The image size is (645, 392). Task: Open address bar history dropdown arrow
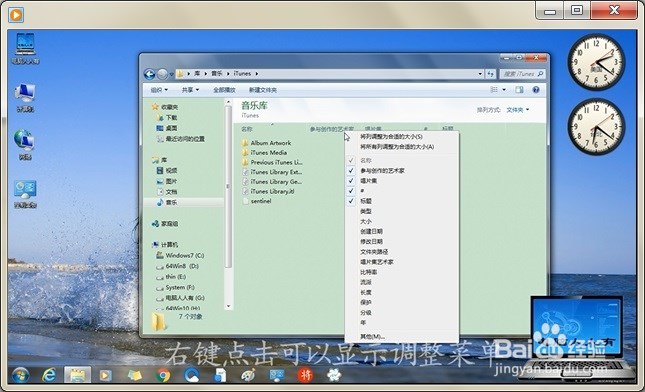pos(480,74)
